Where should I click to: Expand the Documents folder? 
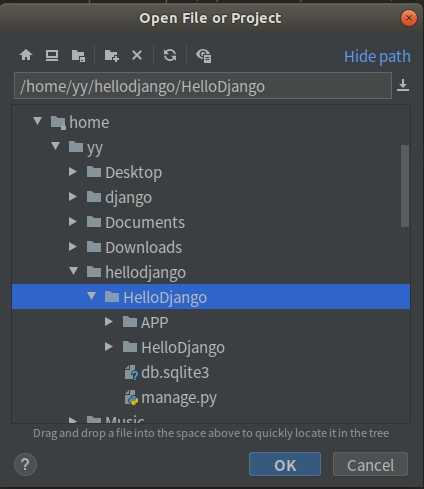(72, 222)
